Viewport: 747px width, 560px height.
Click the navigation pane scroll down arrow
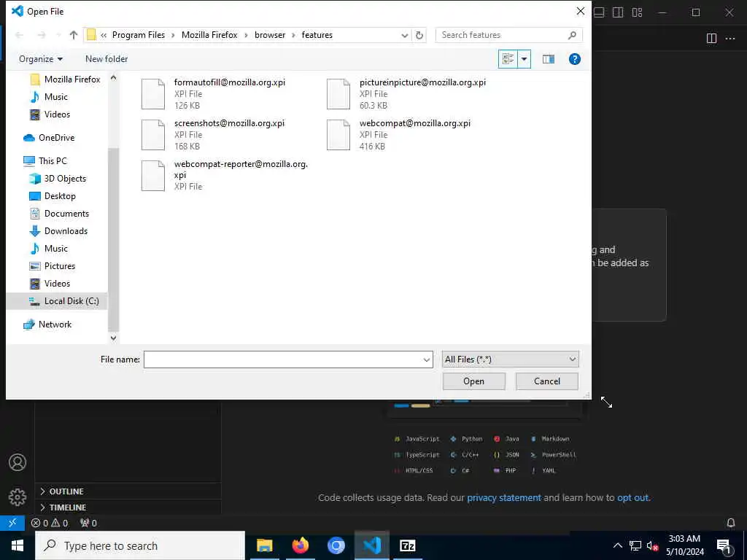click(x=113, y=338)
